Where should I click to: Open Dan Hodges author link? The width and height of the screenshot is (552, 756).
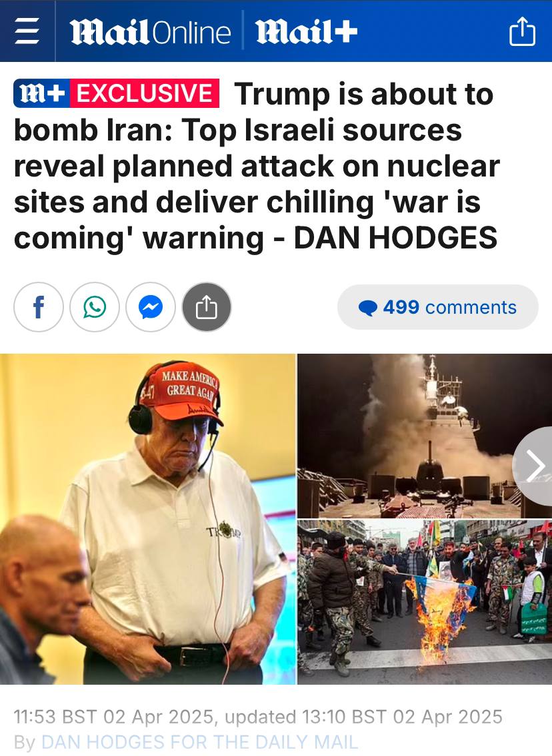(199, 741)
